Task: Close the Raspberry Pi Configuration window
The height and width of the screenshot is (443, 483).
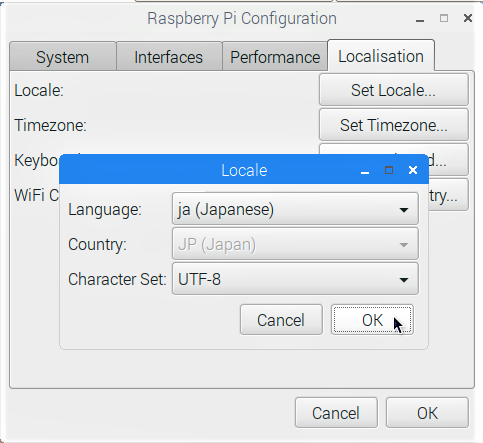Action: [468, 18]
